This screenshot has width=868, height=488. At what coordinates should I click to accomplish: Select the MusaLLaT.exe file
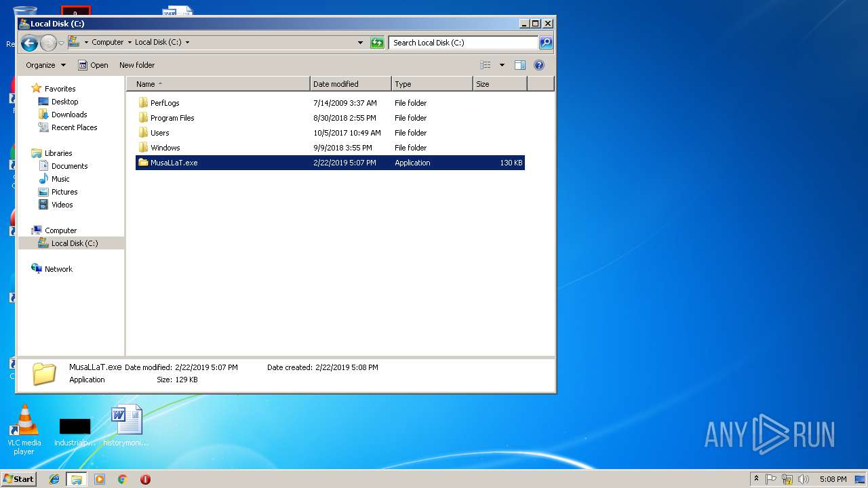point(330,163)
